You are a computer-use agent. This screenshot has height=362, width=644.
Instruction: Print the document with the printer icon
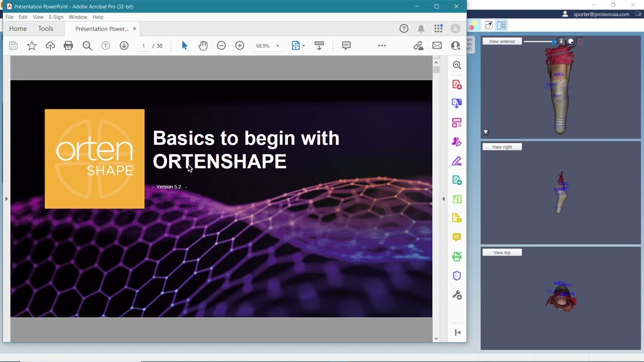pos(68,46)
